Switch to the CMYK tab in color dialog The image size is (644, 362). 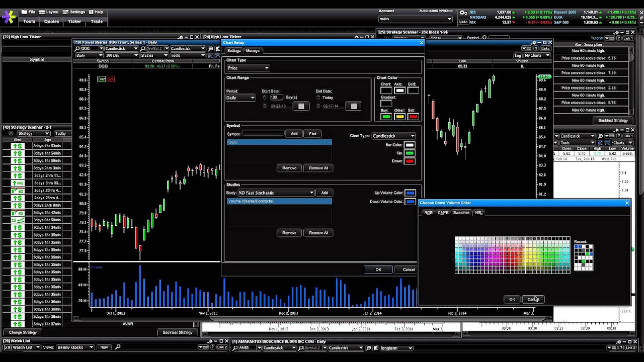click(443, 212)
